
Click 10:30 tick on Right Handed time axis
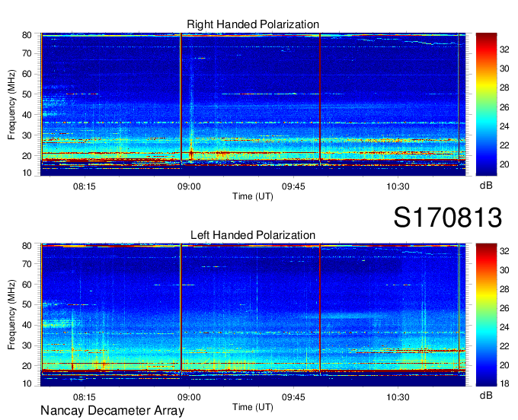pyautogui.click(x=398, y=186)
